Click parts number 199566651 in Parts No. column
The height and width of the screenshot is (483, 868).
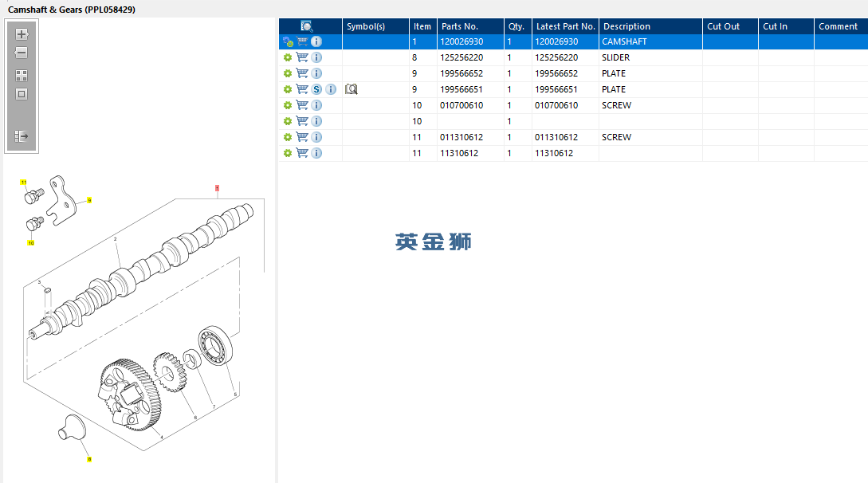tap(461, 89)
